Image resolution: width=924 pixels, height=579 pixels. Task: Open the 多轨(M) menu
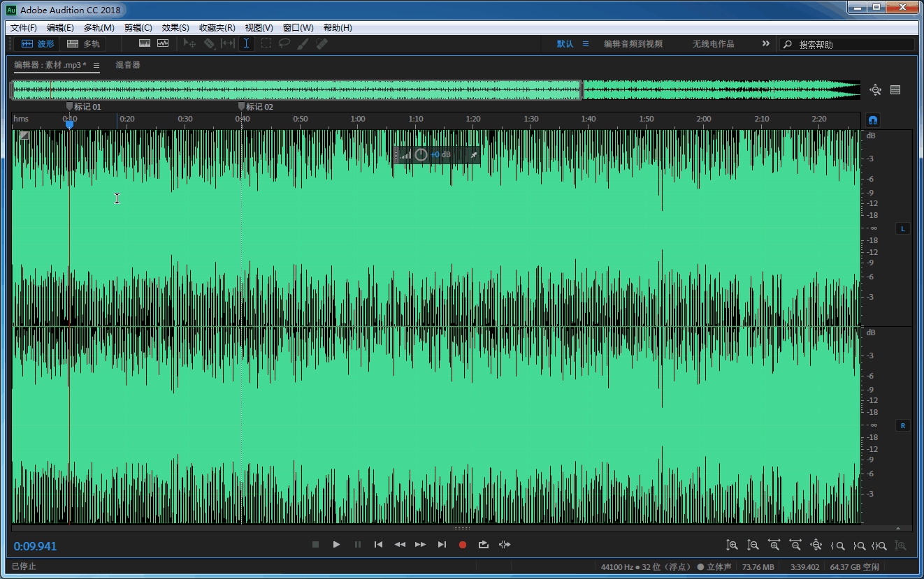point(99,28)
